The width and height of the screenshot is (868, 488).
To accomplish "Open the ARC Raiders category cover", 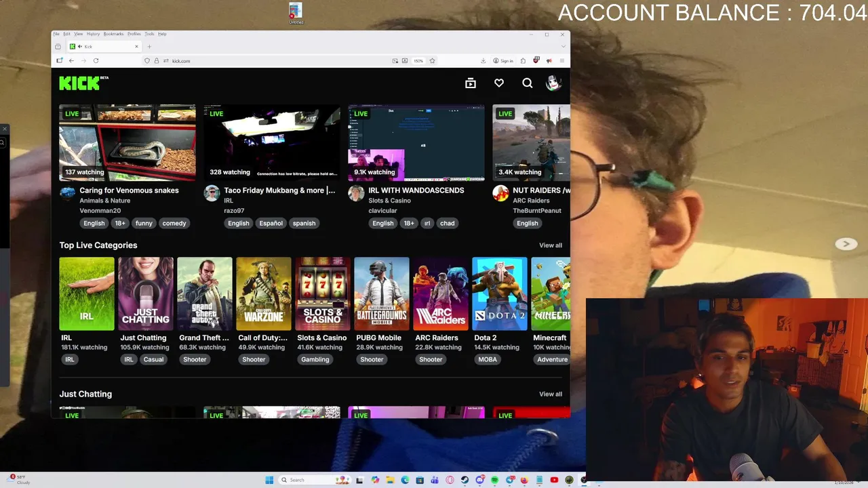I will point(441,294).
